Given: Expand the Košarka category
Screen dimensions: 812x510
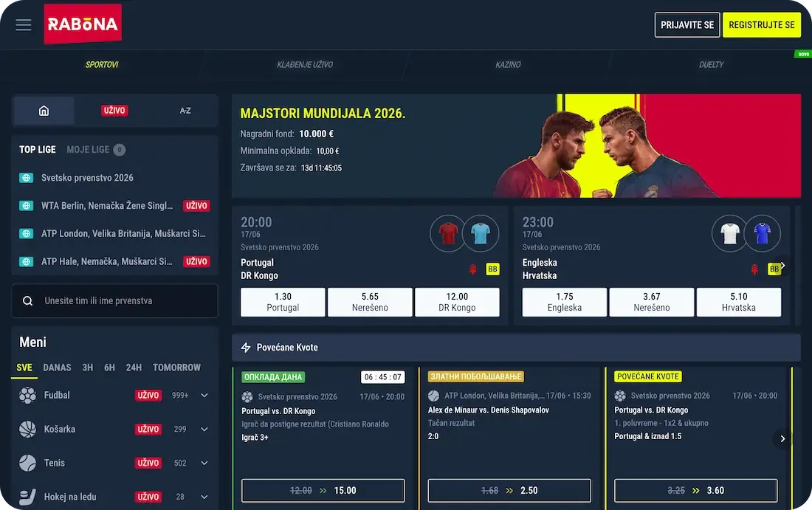Looking at the screenshot, I should click(x=204, y=430).
